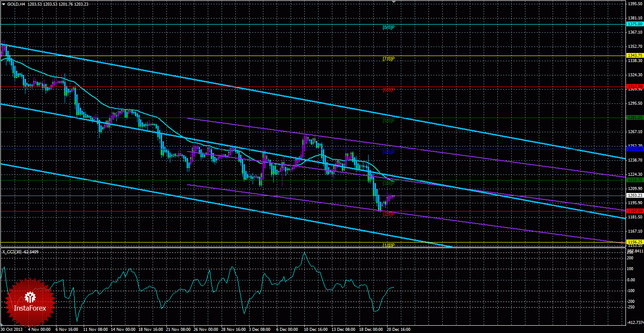Select the GOLD,H4 chart title text
This screenshot has height=333, width=644.
point(17,4)
